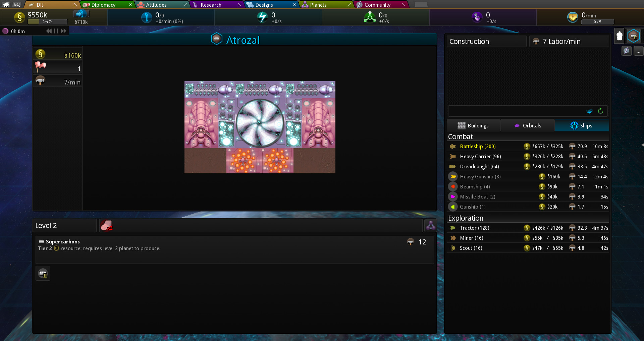Toggle the manual construction hand icon

pos(589,111)
